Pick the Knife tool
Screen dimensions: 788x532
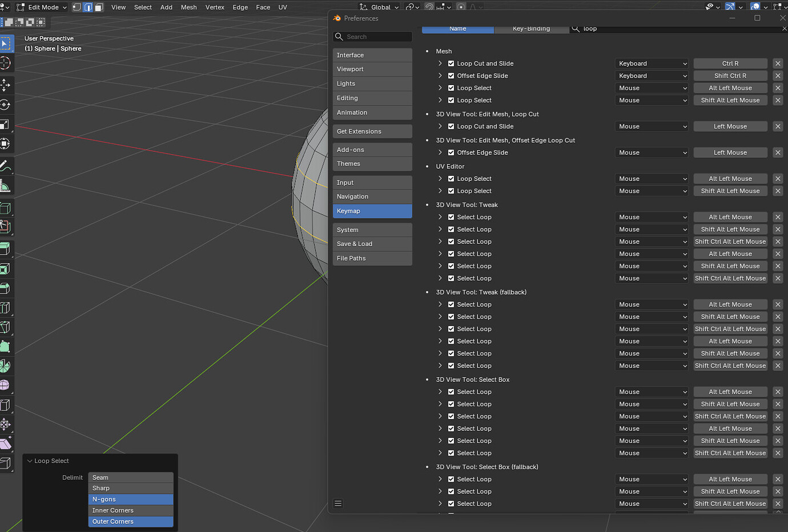pos(6,327)
